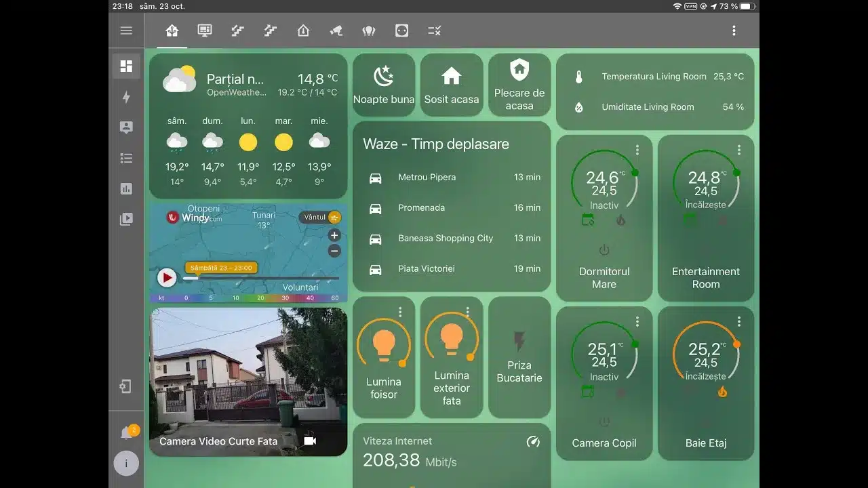Open the hamburger sidebar menu
Viewport: 868px width, 488px height.
click(x=126, y=30)
